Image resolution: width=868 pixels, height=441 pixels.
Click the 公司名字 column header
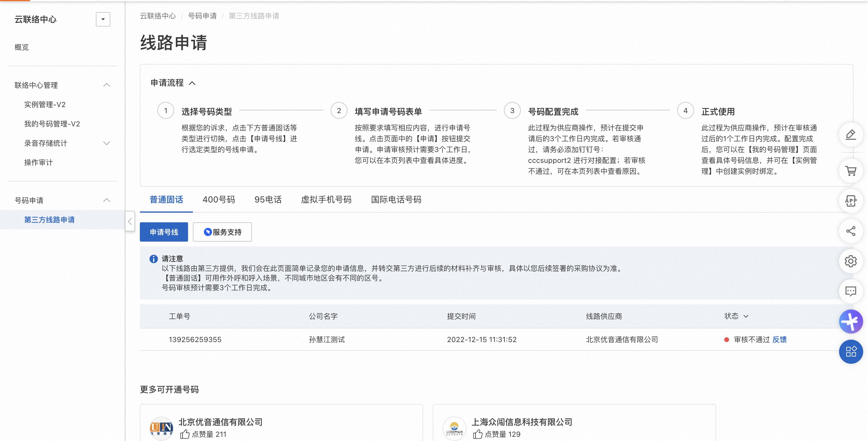(323, 316)
